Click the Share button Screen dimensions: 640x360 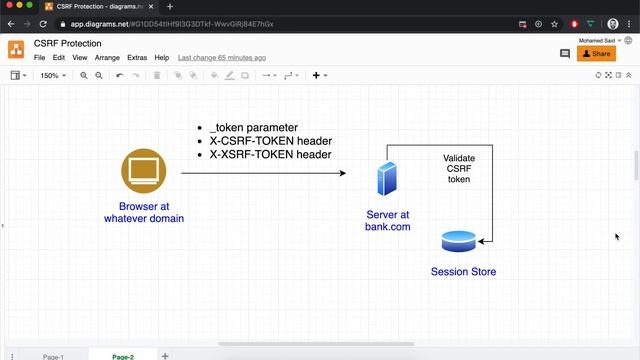pyautogui.click(x=596, y=53)
